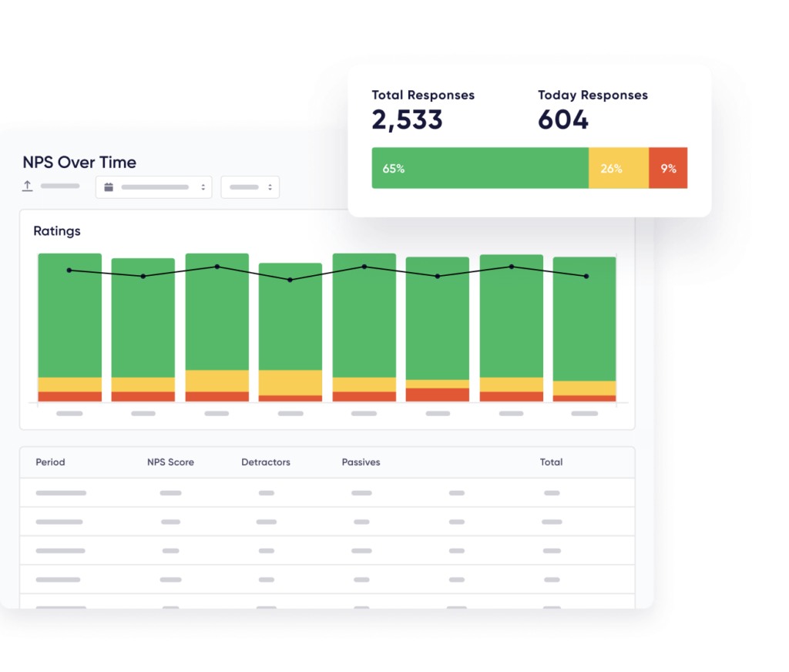Click the export upload icon under NPS Over Time
The height and width of the screenshot is (672, 789).
(28, 186)
